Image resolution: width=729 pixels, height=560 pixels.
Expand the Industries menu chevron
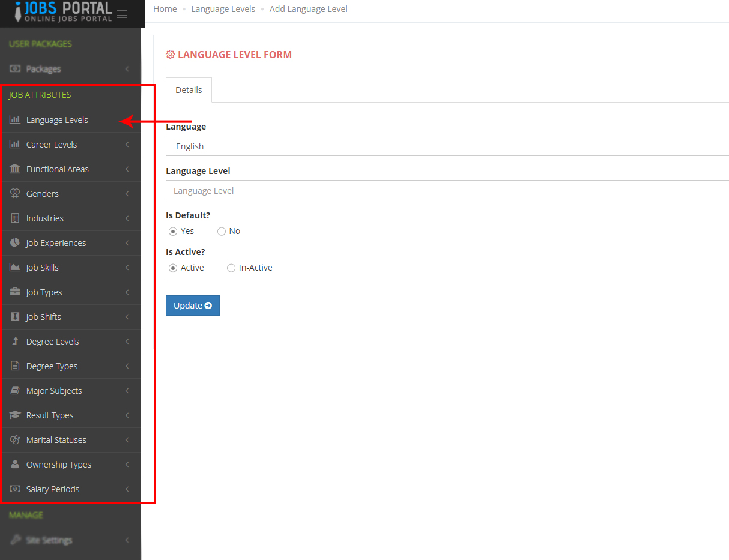coord(127,218)
